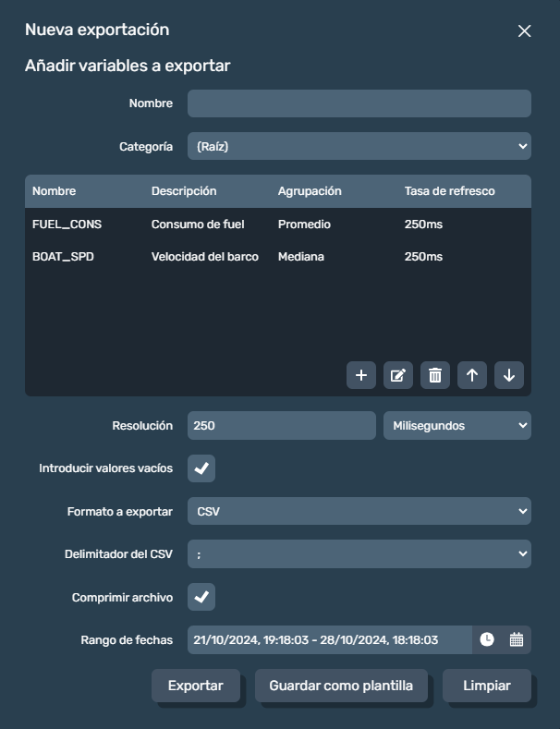Focus the Nombre text field
The width and height of the screenshot is (560, 729).
359,103
